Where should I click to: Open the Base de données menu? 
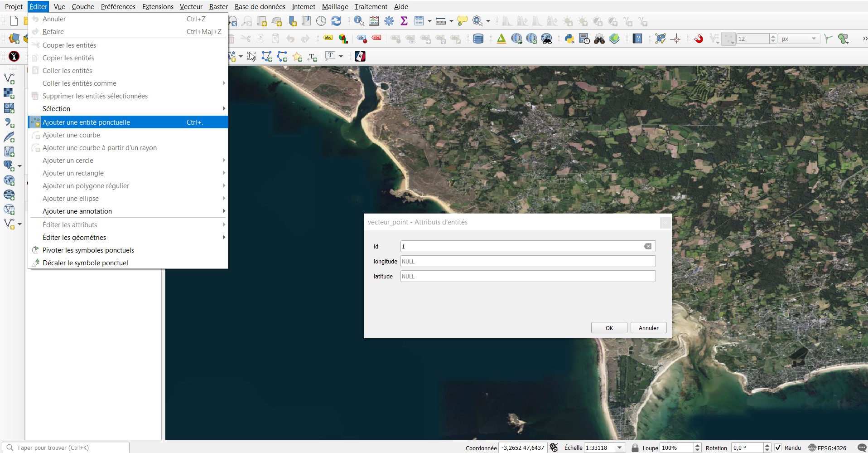pyautogui.click(x=260, y=7)
